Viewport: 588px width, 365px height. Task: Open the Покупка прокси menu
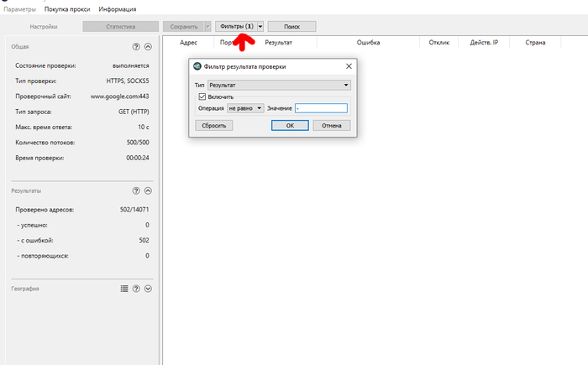(x=67, y=9)
